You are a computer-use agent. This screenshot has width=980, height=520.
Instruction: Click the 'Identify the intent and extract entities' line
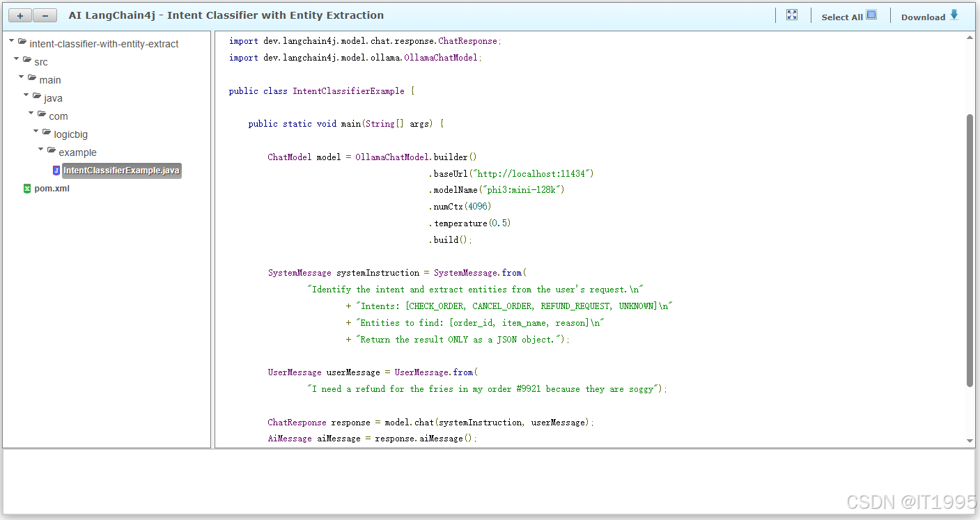(475, 290)
